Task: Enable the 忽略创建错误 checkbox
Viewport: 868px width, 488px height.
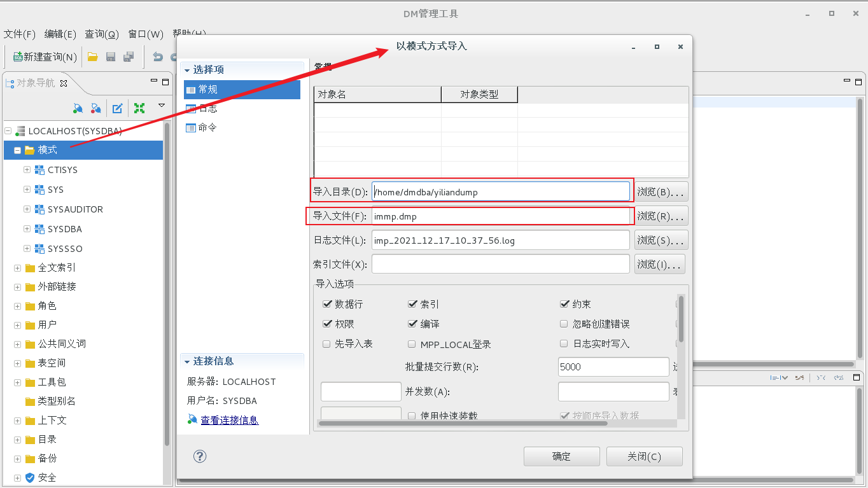Action: (x=564, y=324)
